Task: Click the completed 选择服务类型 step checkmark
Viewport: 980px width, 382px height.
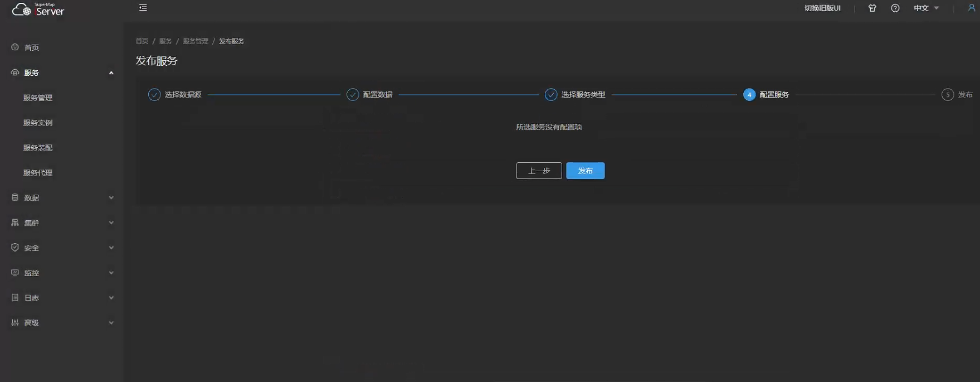Action: pyautogui.click(x=550, y=95)
